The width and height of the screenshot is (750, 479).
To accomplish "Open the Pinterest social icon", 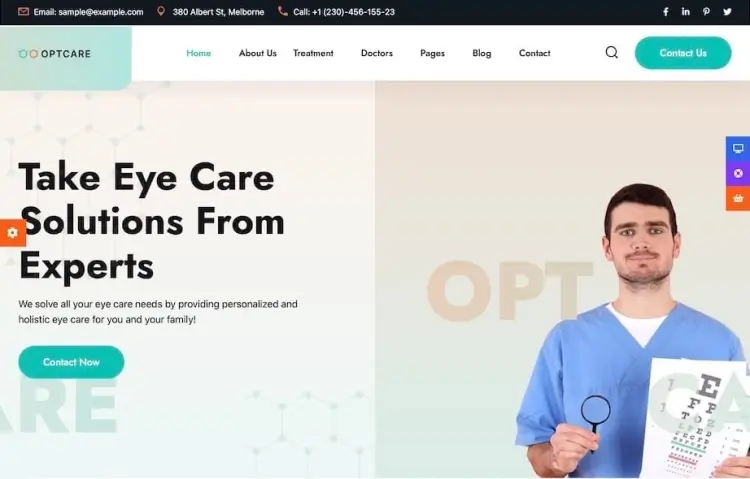I will (x=706, y=11).
